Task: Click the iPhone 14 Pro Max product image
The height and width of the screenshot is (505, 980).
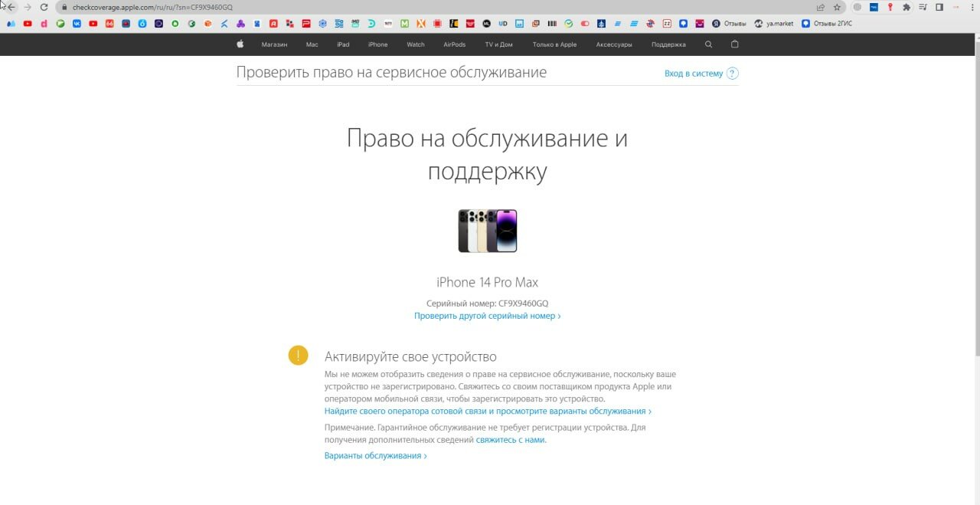Action: click(488, 231)
